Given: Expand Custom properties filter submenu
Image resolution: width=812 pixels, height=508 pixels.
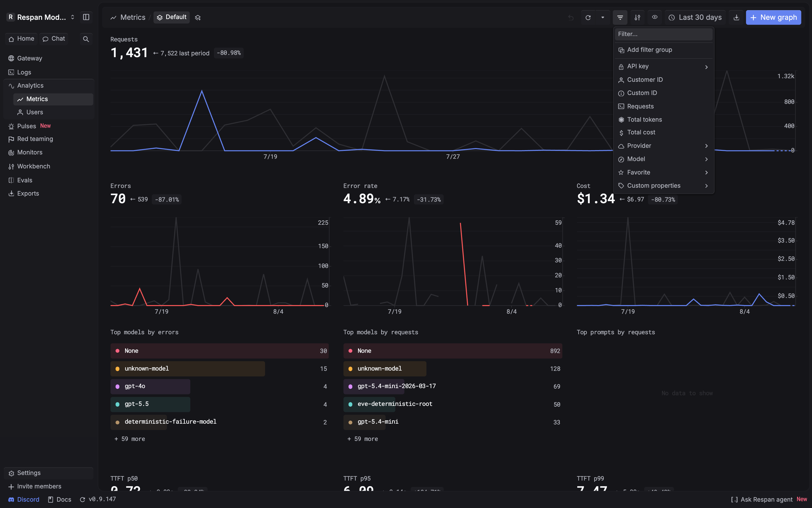Looking at the screenshot, I should (663, 186).
